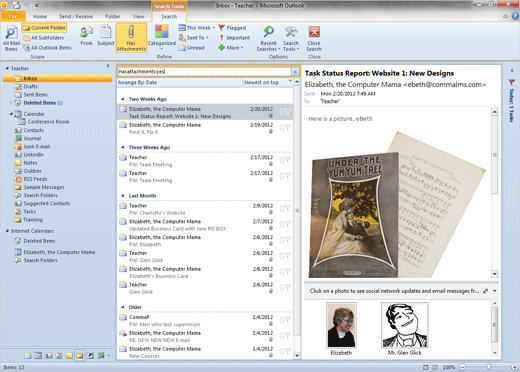The width and height of the screenshot is (520, 372).
Task: Expand the Deleted Items folder
Action: pos(11,103)
